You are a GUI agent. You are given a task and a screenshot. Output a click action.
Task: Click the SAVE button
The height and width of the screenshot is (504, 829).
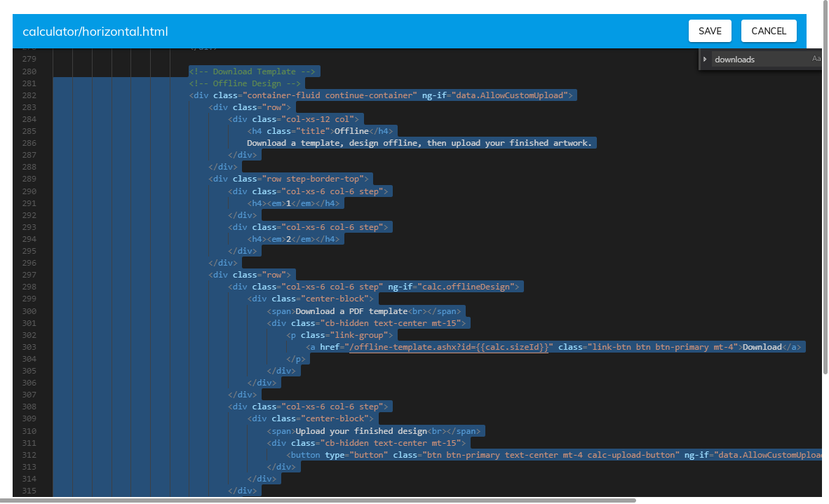pos(710,31)
